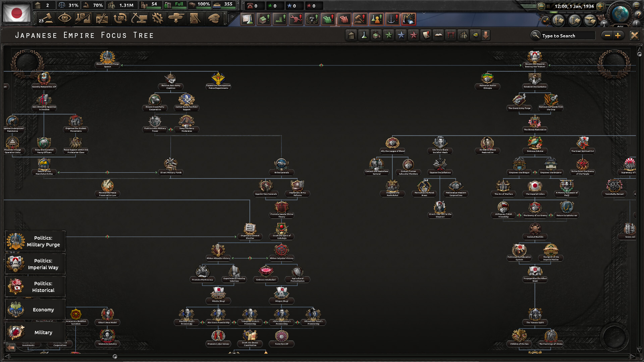Click the officer cap filter in the filter bar
The image size is (644, 362).
point(476,35)
